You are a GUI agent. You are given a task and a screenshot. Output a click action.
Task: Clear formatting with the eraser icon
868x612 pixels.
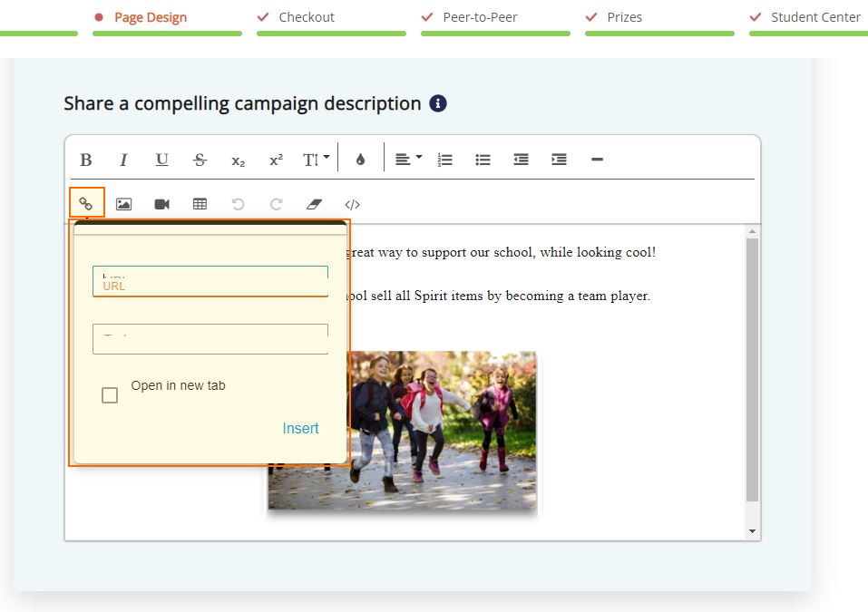(314, 204)
